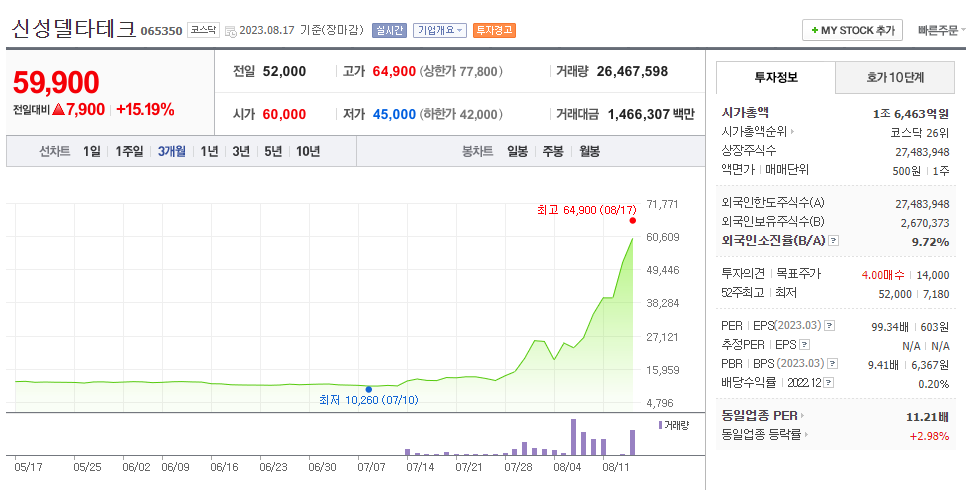The width and height of the screenshot is (967, 490).
Task: Click the 외국인소진율 value 9.72%
Action: click(x=931, y=242)
